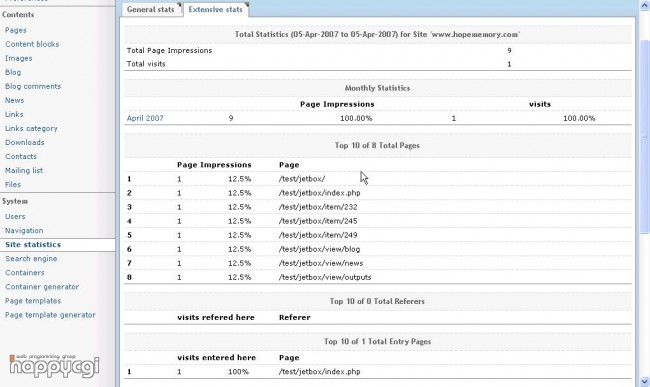The height and width of the screenshot is (387, 650).
Task: Open the Search engine page
Action: coord(31,259)
